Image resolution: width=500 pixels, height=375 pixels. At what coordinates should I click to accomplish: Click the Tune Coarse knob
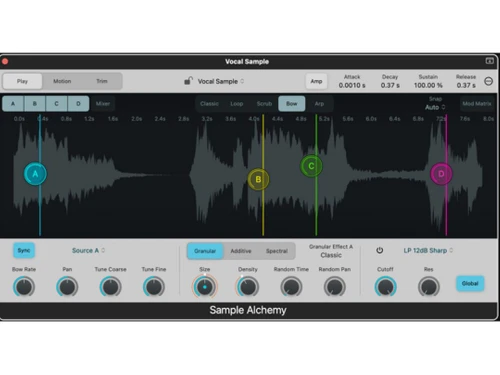click(x=111, y=287)
